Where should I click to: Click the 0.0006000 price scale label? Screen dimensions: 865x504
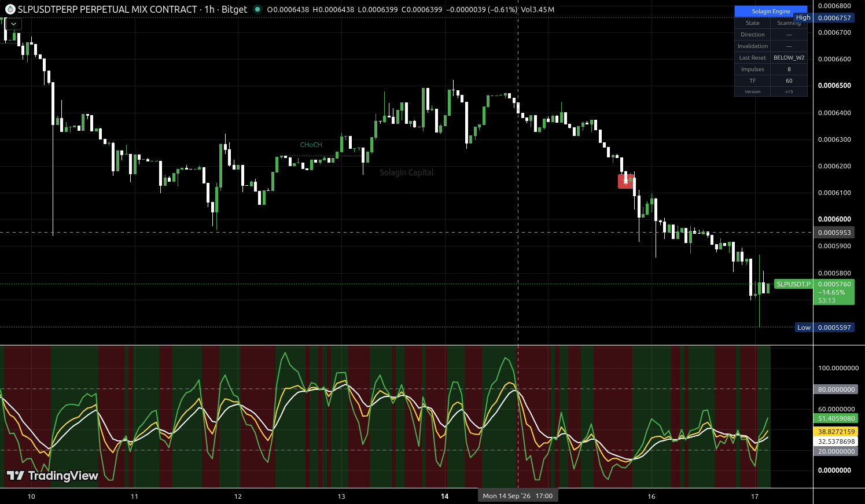(x=834, y=219)
